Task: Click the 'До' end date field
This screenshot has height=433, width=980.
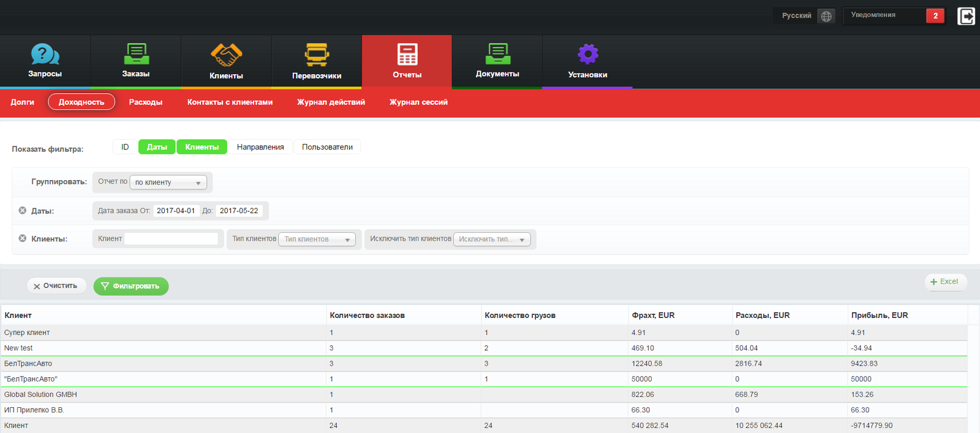Action: tap(239, 211)
